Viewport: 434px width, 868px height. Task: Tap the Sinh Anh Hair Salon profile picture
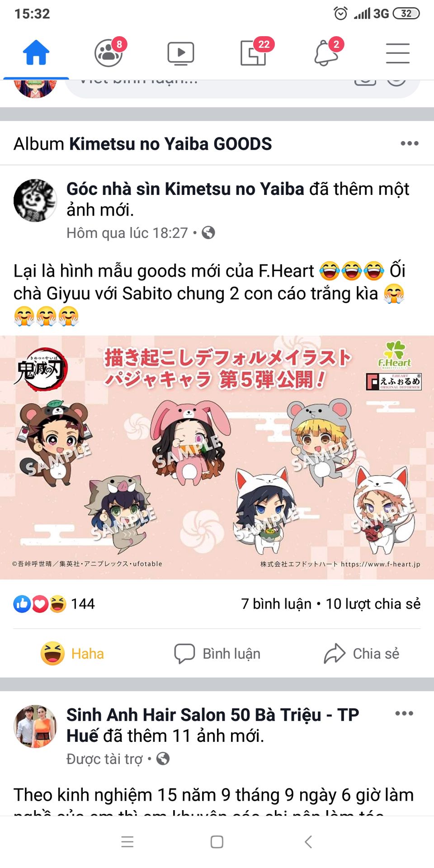click(x=35, y=726)
